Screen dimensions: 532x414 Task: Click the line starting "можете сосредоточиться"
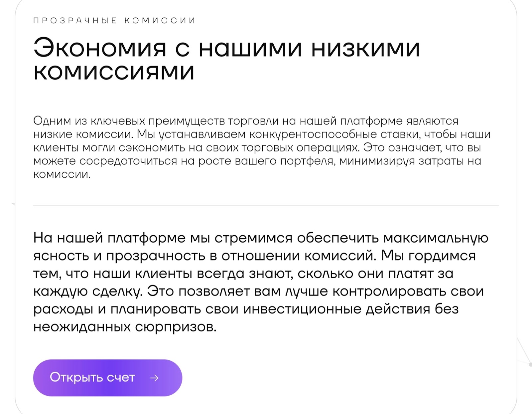pyautogui.click(x=257, y=161)
